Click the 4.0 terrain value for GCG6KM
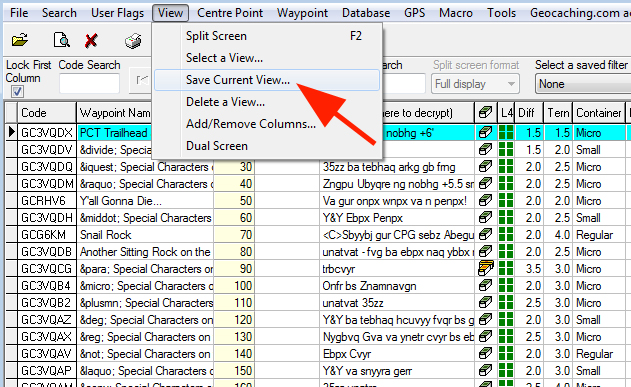 (x=562, y=235)
